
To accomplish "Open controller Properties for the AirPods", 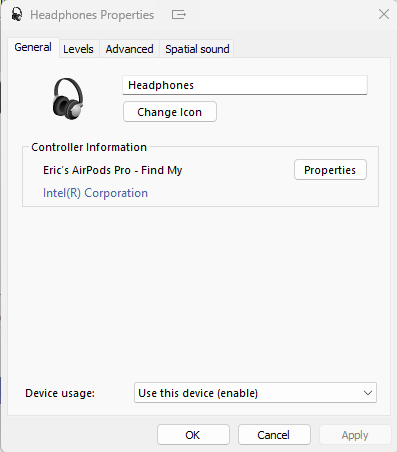I will tap(330, 170).
